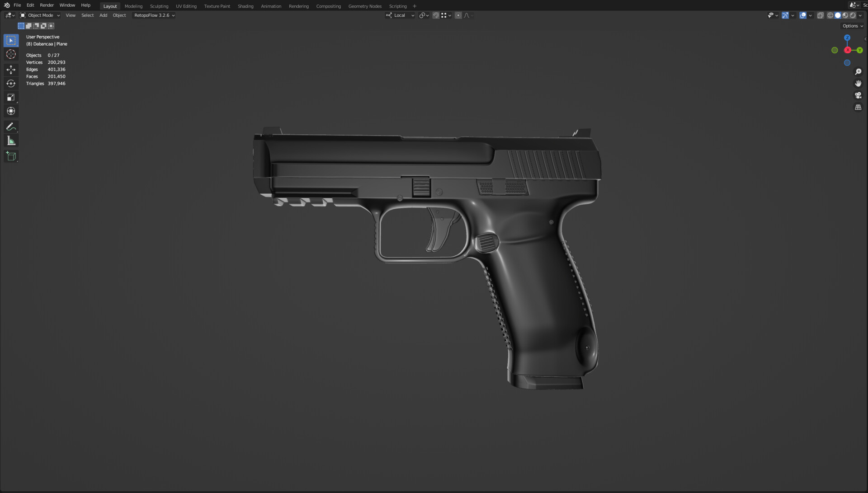
Task: Activate the Add Cube tool
Action: [11, 156]
